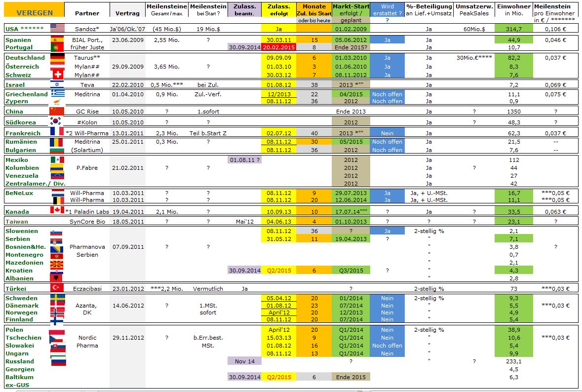
Task: Select the Partner column header
Action: tap(87, 10)
